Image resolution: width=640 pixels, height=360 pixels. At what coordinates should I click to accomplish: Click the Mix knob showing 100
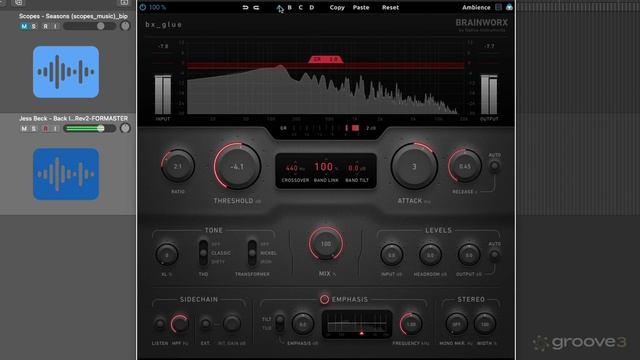(326, 244)
